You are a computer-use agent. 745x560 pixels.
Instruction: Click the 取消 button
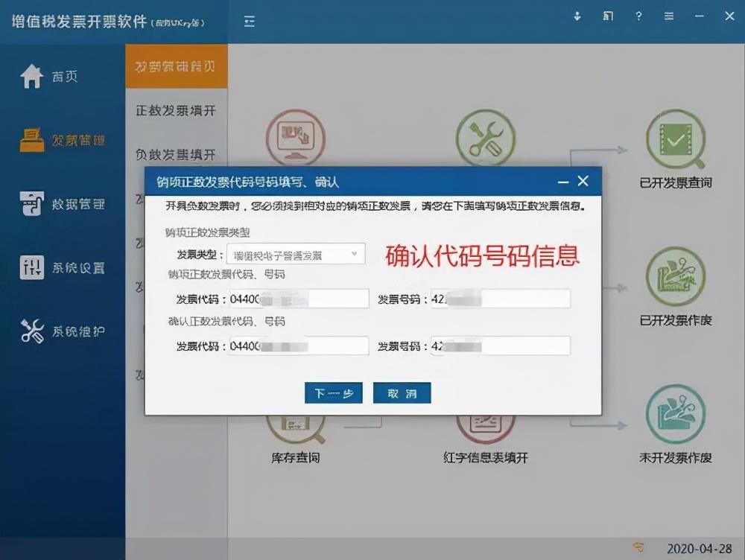pos(402,393)
